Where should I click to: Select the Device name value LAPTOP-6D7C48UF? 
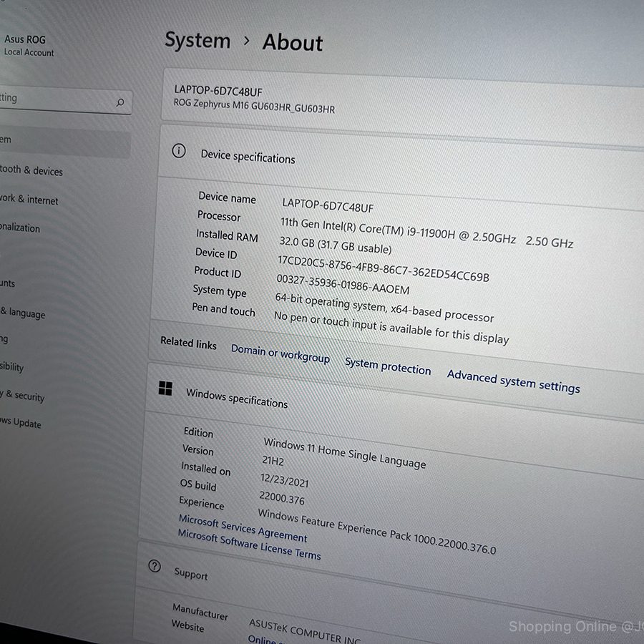pyautogui.click(x=328, y=205)
